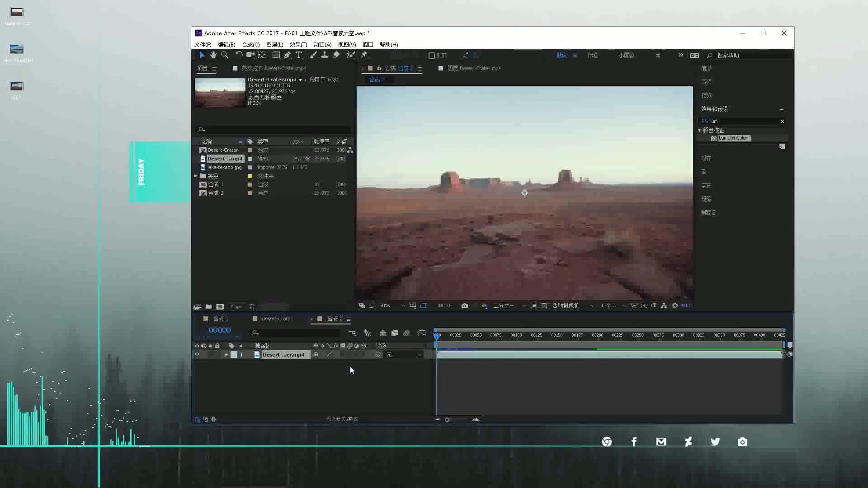Delete selected item with trash icon
868x488 pixels.
tap(252, 307)
